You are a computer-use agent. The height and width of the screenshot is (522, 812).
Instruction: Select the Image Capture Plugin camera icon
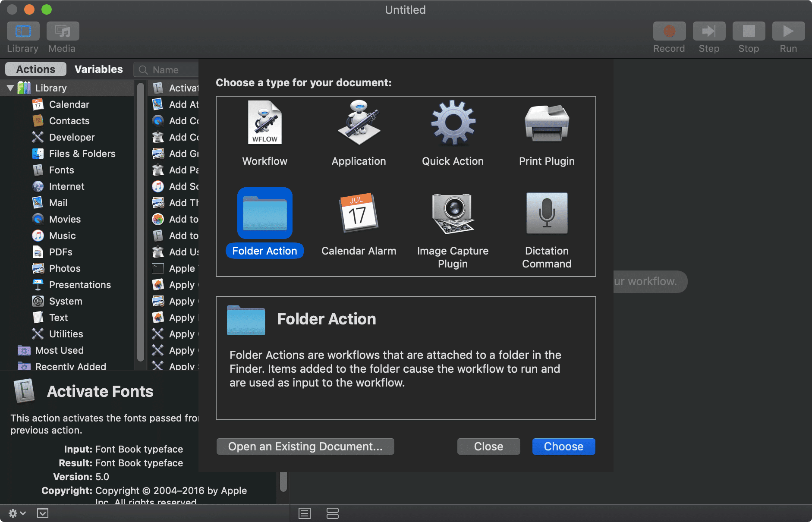click(453, 213)
